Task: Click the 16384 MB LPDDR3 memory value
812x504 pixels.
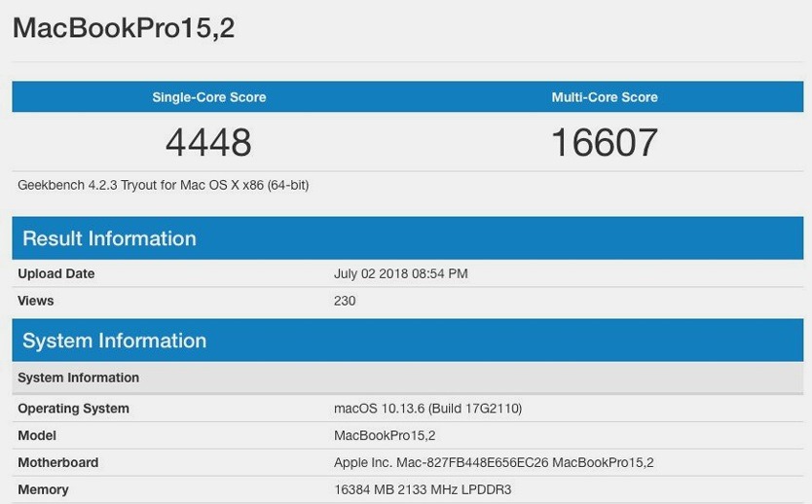Action: [423, 489]
